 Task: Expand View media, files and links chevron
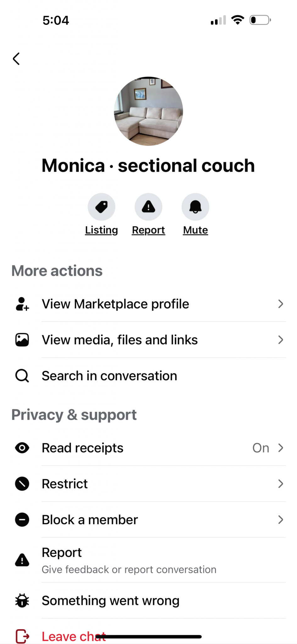click(x=281, y=340)
